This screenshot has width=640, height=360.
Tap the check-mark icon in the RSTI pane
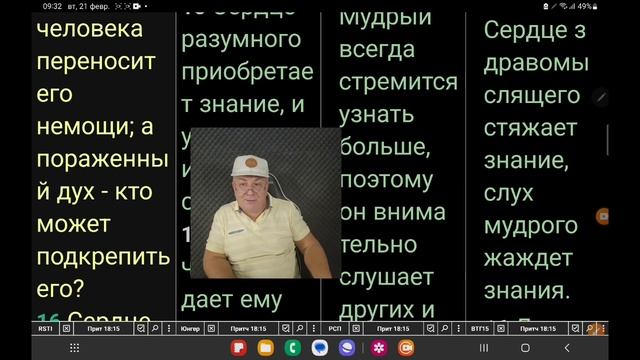tap(141, 328)
